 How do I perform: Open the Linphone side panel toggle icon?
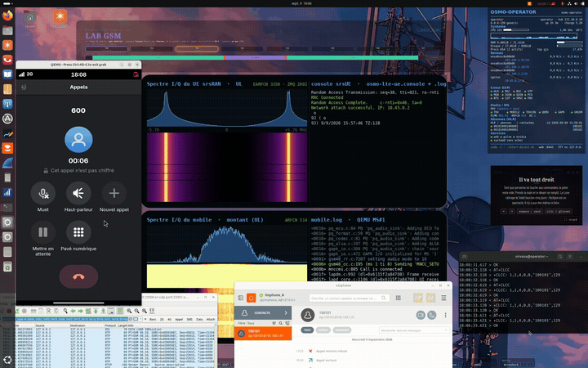tap(241, 298)
